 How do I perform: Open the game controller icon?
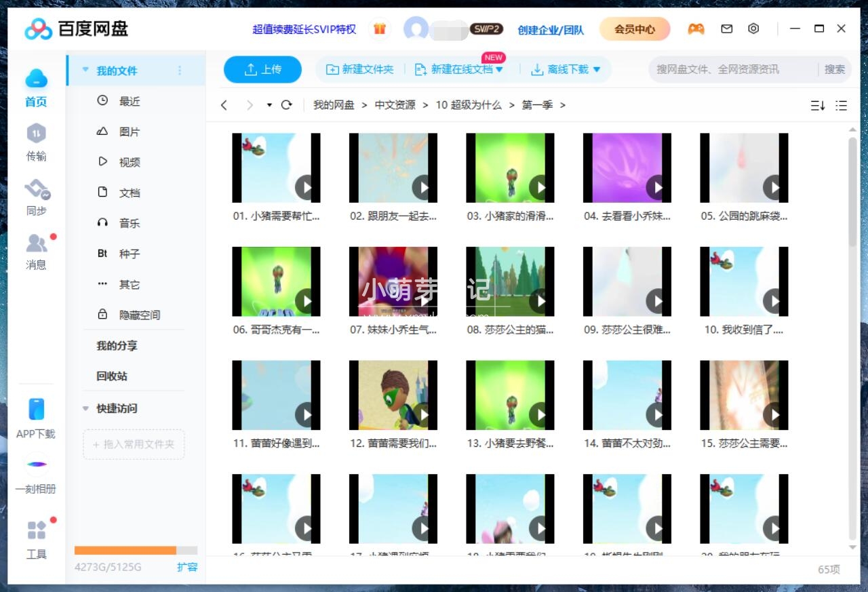click(x=696, y=28)
